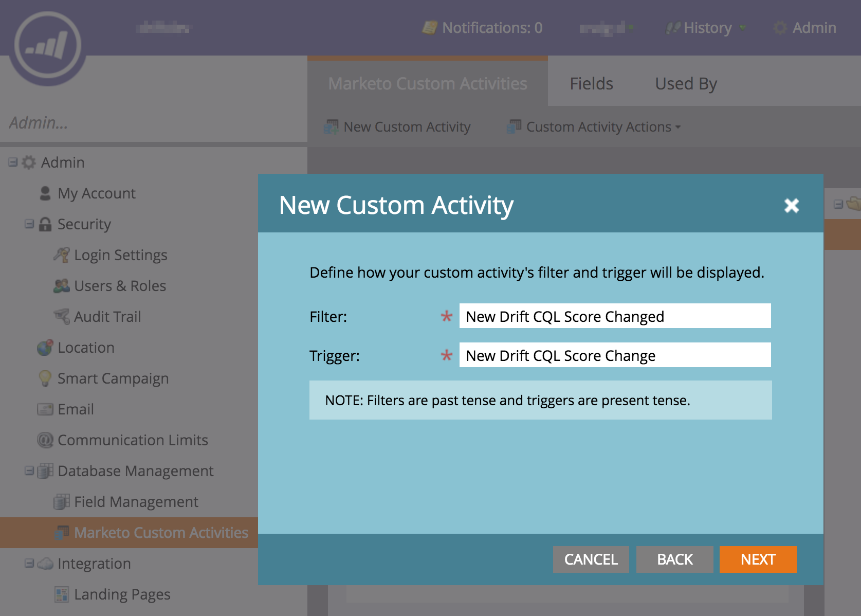Click the Communication Limits at-sign icon

coord(45,440)
